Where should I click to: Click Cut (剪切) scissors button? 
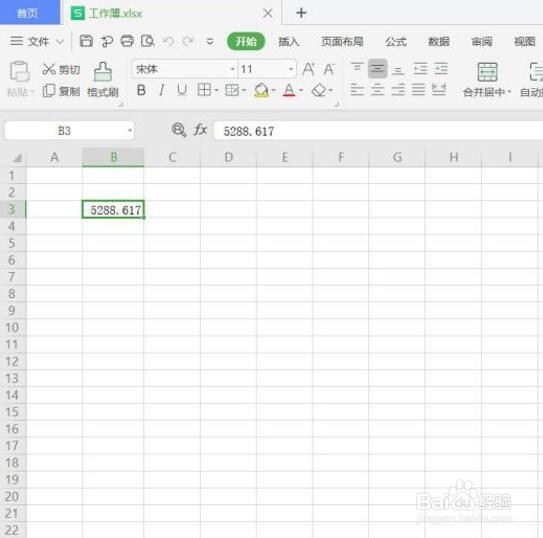pyautogui.click(x=61, y=69)
